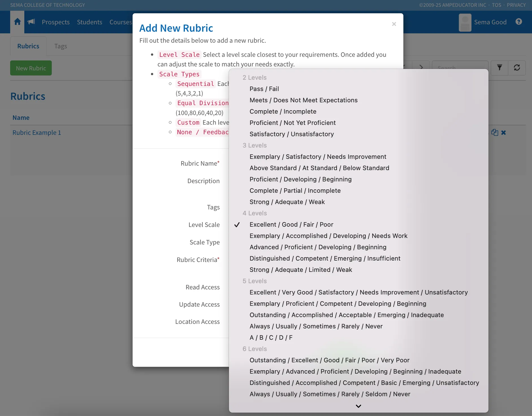532x416 pixels.
Task: Open the help question mark icon
Action: [x=519, y=22]
